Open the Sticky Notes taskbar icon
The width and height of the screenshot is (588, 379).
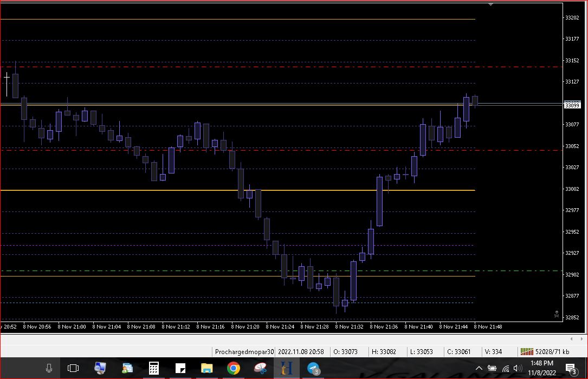[180, 369]
